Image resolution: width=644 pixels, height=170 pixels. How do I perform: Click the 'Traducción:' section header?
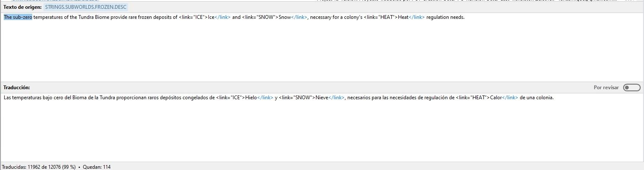click(x=17, y=88)
